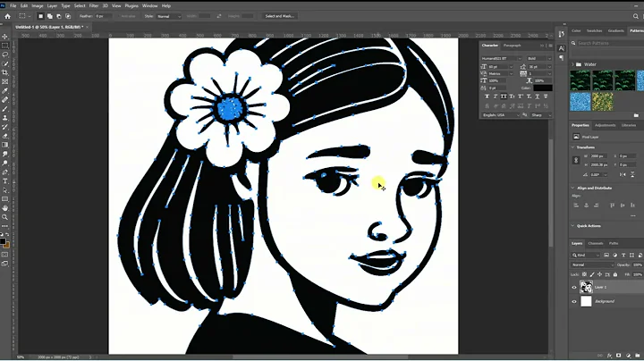Switch to the Channels tab
The height and width of the screenshot is (361, 644).
coord(596,244)
